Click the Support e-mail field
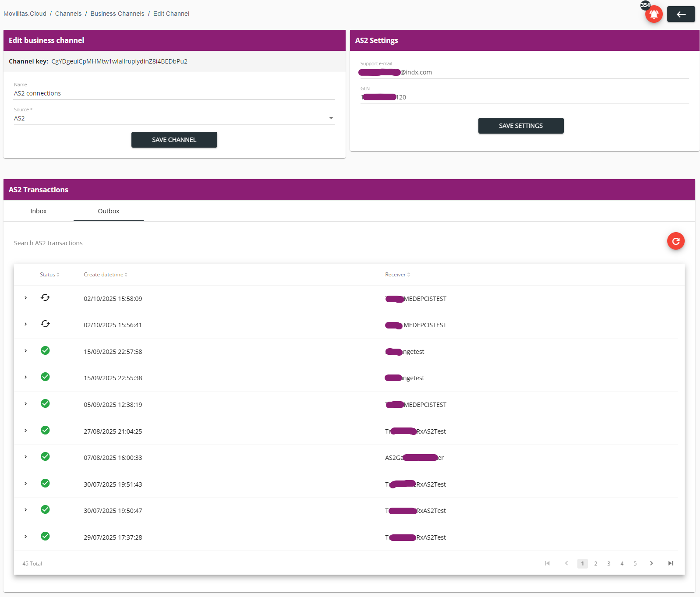This screenshot has height=597, width=700. tap(525, 72)
